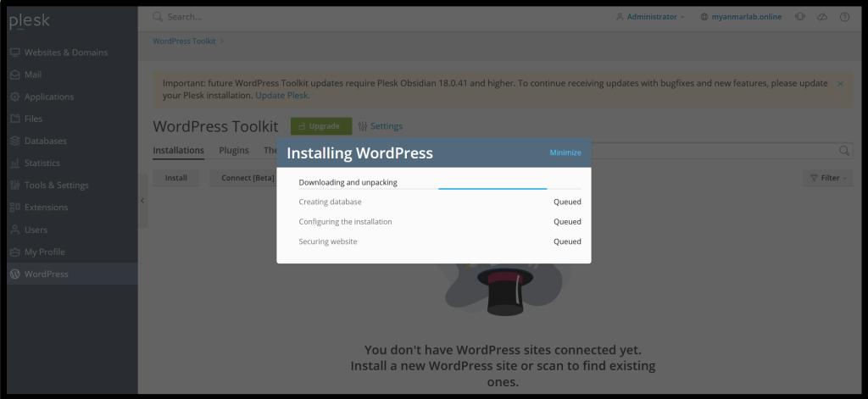
Task: Click the Queued status for Creating database
Action: click(567, 202)
